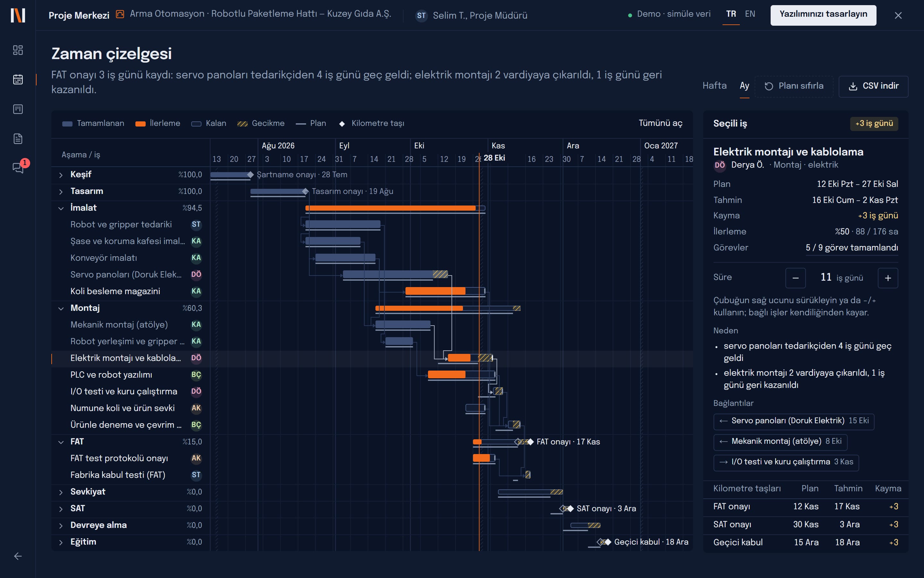Click SAT onayı row in milestones table
924x578 pixels.
(806, 525)
